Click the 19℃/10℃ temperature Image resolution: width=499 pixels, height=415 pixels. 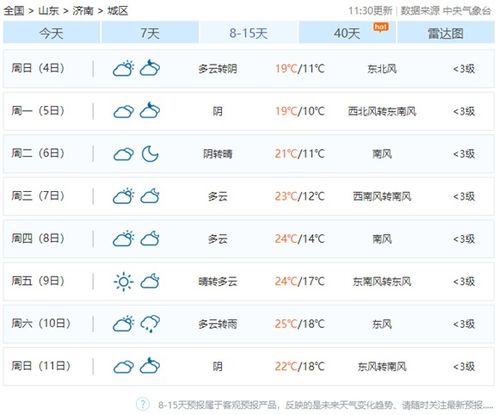tap(300, 111)
